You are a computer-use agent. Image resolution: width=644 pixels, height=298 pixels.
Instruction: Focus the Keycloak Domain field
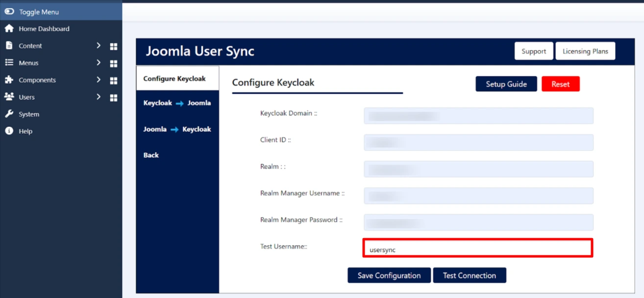[479, 116]
